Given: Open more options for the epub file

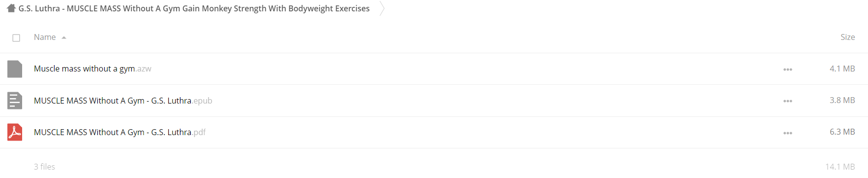Looking at the screenshot, I should [787, 101].
